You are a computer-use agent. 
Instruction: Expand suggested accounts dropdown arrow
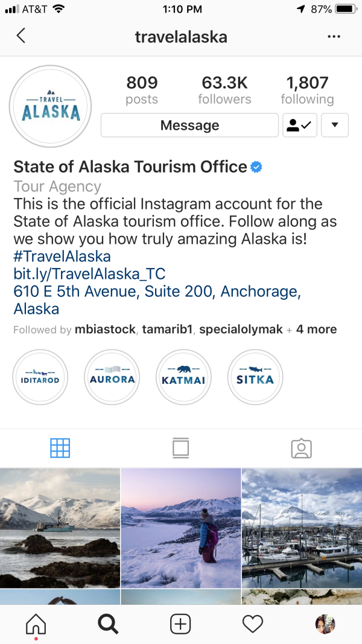pyautogui.click(x=335, y=126)
